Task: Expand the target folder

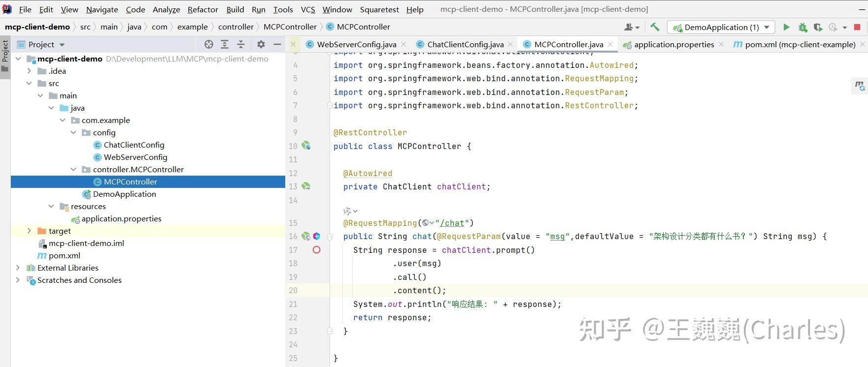Action: 29,231
